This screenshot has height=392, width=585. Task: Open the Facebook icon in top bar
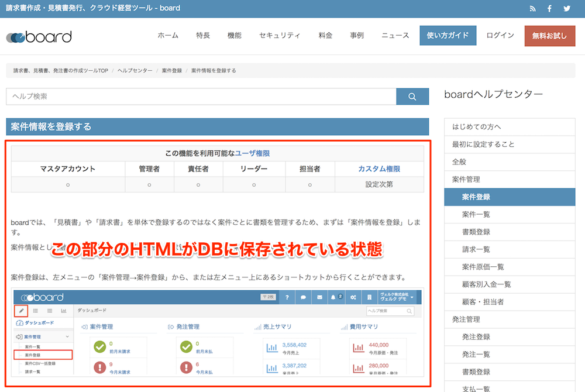point(549,9)
